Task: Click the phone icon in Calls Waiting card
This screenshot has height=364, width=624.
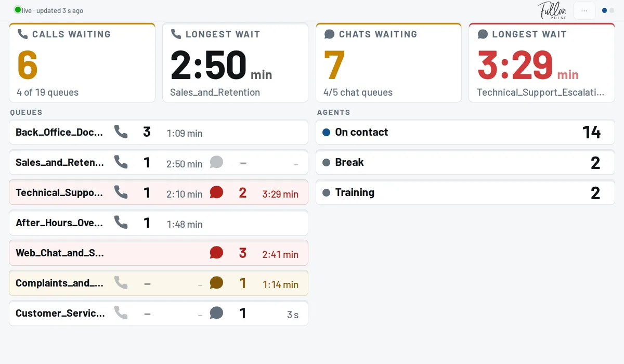Action: [x=22, y=34]
